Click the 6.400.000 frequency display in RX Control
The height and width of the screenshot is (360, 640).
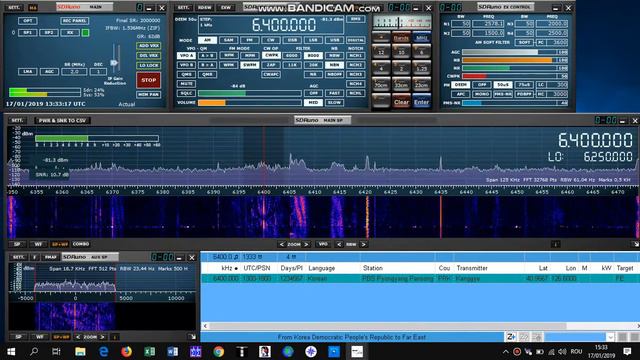click(x=284, y=25)
